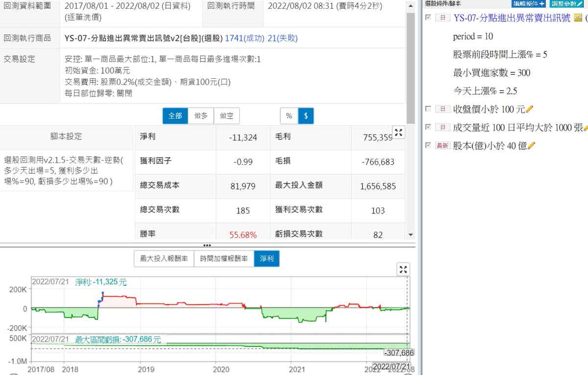Toggle checkbox for 股本(億)小於 40 億
The width and height of the screenshot is (588, 375).
pyautogui.click(x=429, y=145)
